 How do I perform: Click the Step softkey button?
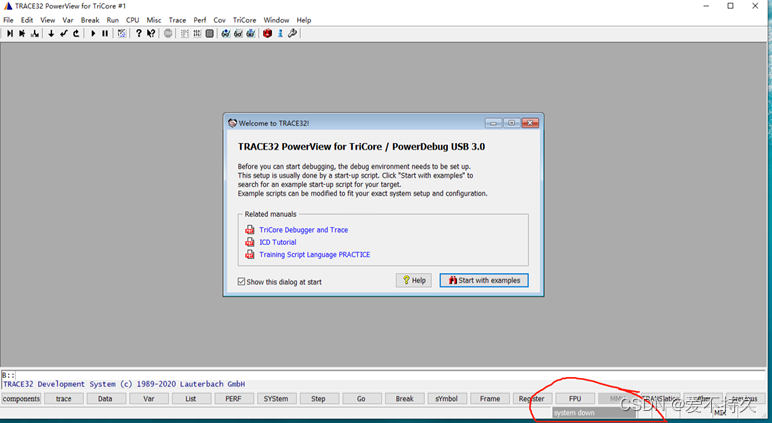[319, 398]
